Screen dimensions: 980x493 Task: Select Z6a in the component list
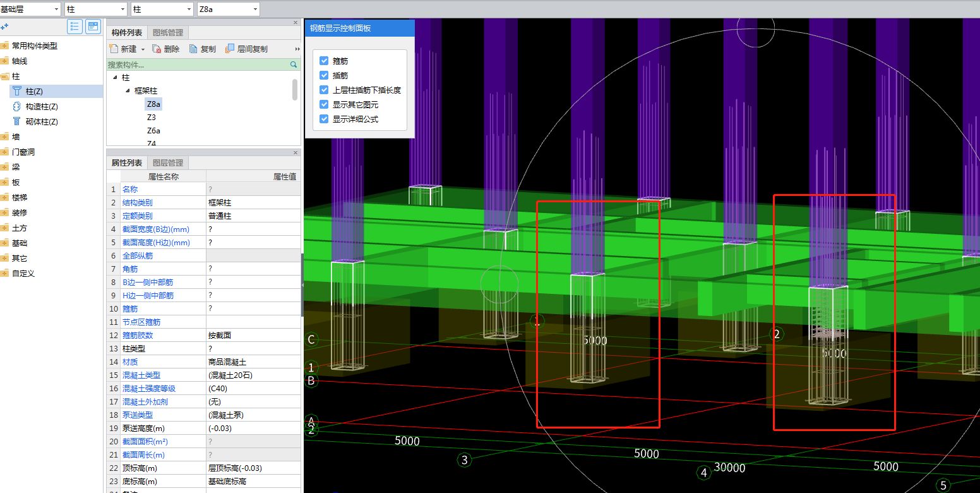coord(153,131)
